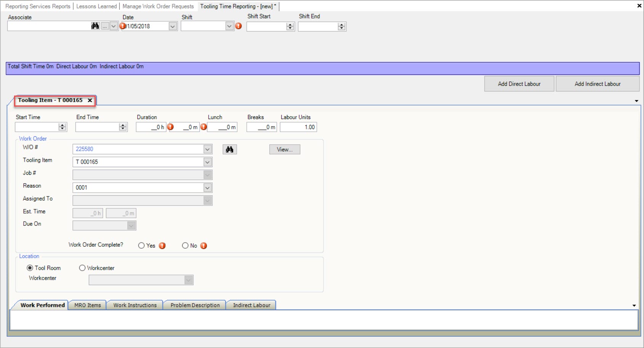This screenshot has height=348, width=644.
Task: Open the Date picker dropdown
Action: (173, 26)
